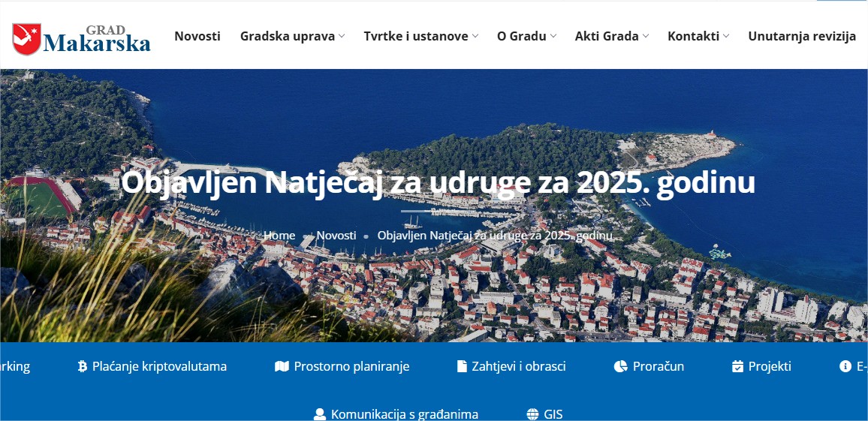The width and height of the screenshot is (868, 421).
Task: Open the Novosti menu item
Action: point(197,37)
